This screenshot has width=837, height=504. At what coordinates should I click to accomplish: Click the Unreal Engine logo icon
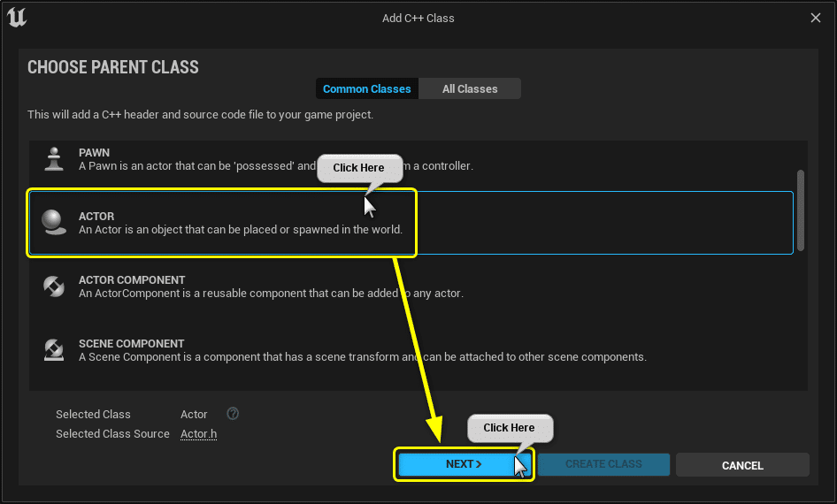coord(17,17)
